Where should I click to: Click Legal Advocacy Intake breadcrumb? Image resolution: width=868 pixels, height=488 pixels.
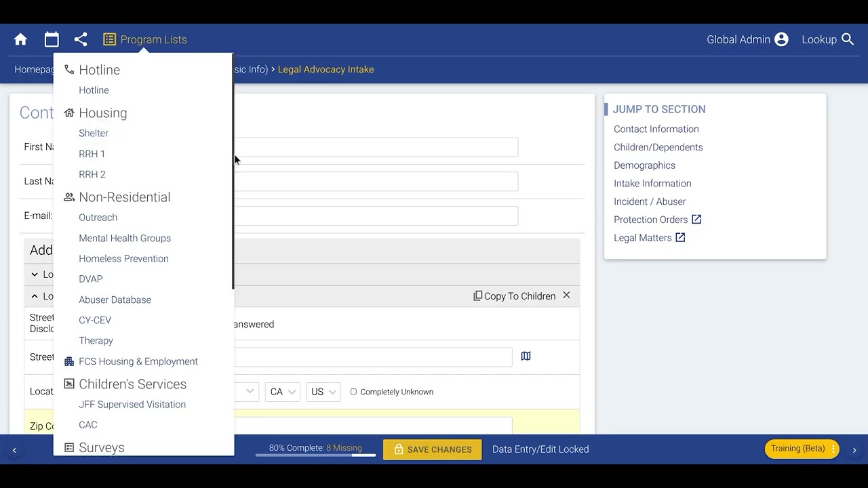pos(325,69)
